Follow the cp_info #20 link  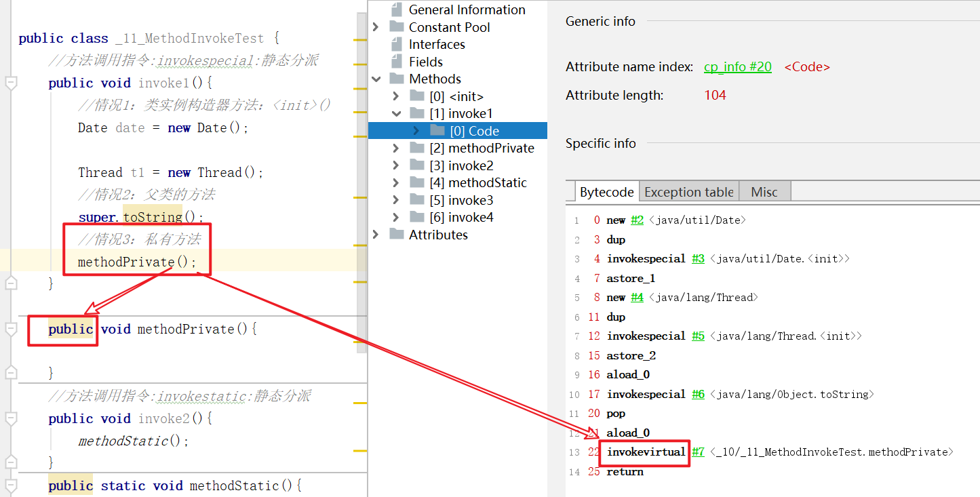point(738,67)
